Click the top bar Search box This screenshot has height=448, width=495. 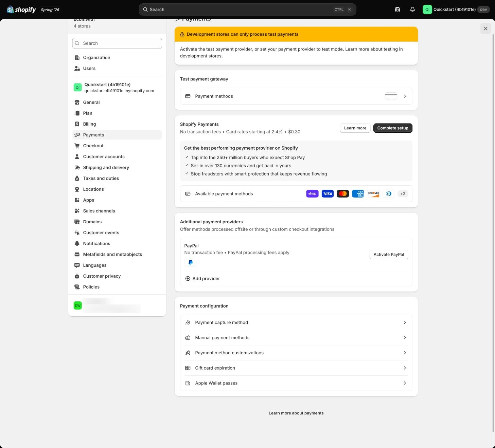pyautogui.click(x=247, y=10)
